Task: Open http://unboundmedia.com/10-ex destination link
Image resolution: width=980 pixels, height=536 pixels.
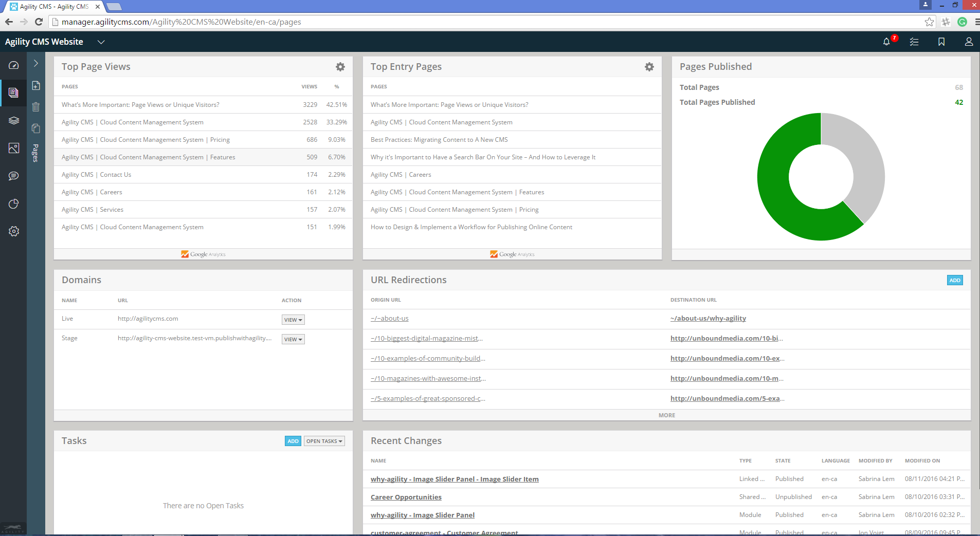Action: point(728,359)
